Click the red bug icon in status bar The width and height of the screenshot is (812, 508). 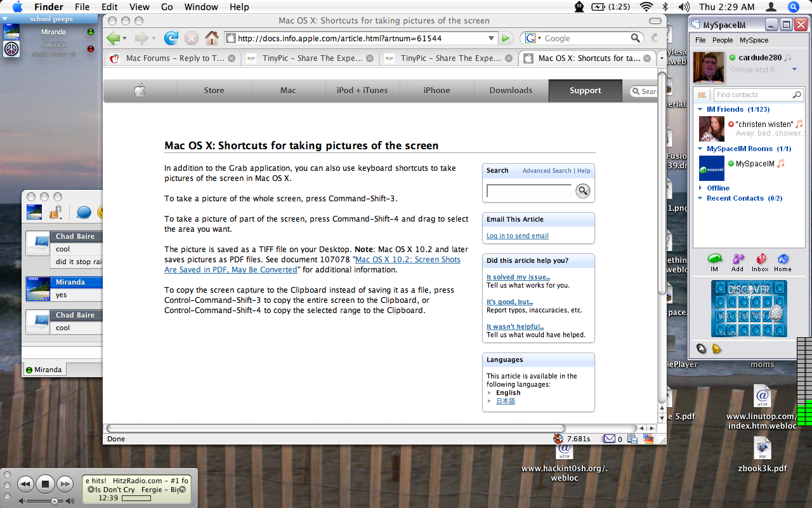[558, 438]
